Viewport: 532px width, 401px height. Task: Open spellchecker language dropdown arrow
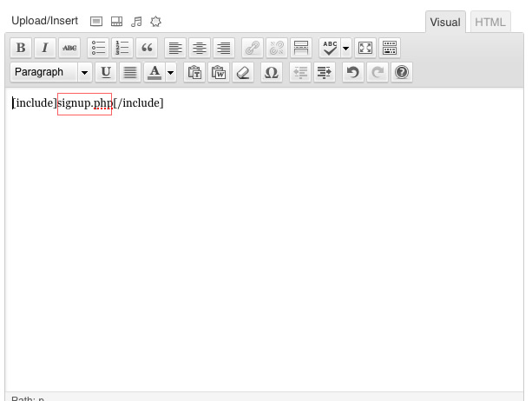click(345, 48)
